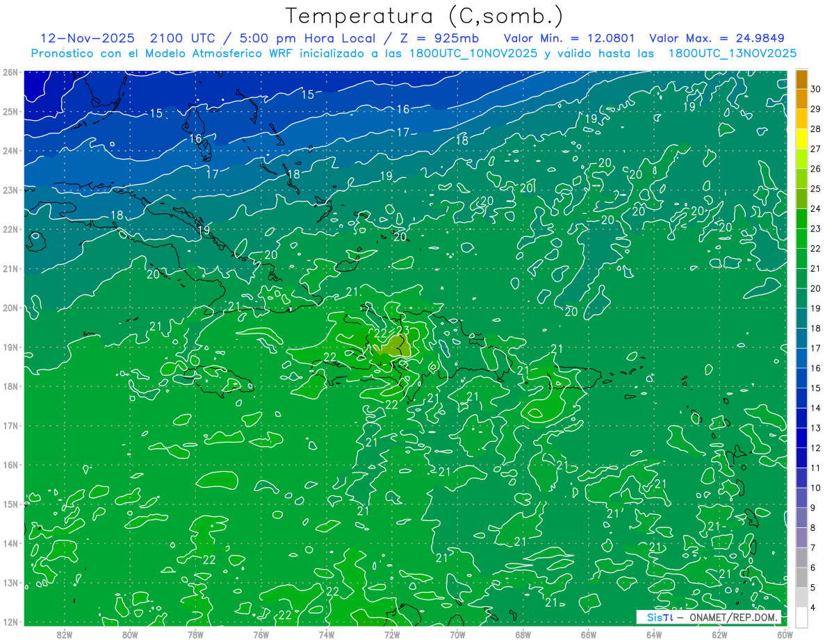Click longitude axis label '64W'
Image resolution: width=834 pixels, height=644 pixels.
[x=654, y=634]
